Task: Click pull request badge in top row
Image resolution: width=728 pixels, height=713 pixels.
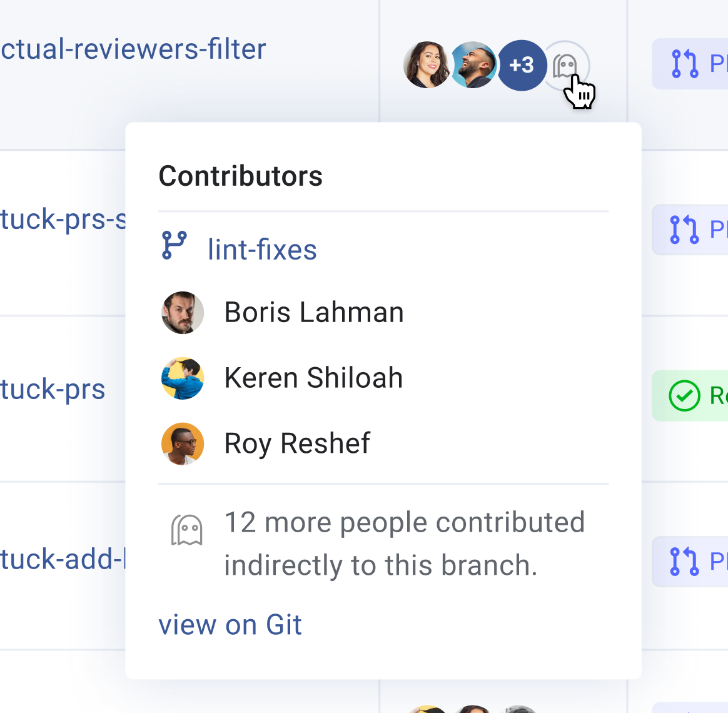Action: pyautogui.click(x=690, y=64)
